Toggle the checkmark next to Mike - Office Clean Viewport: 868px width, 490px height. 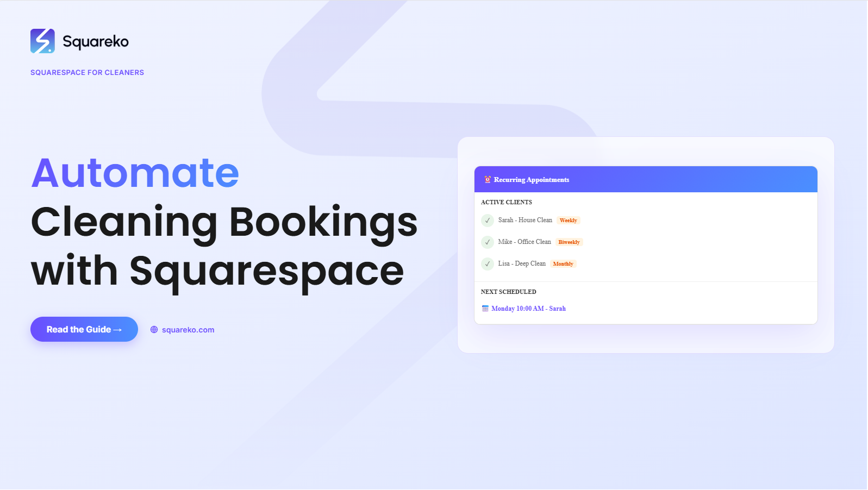488,242
